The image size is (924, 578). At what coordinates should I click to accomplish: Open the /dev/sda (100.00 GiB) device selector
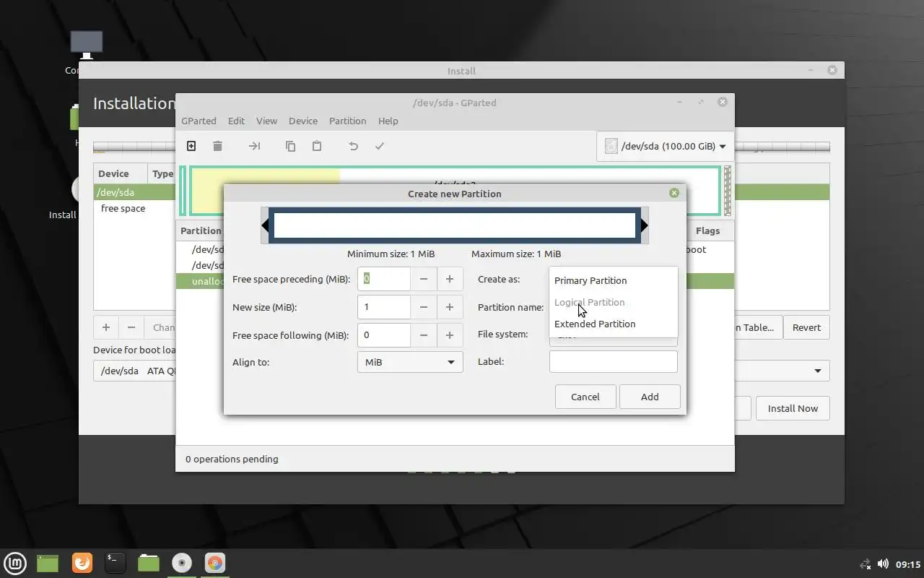point(666,146)
